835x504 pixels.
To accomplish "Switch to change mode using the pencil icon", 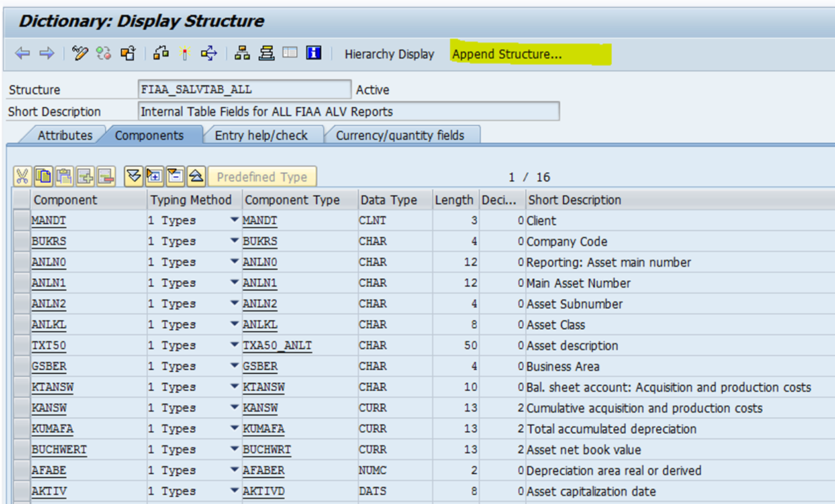I will click(x=81, y=54).
